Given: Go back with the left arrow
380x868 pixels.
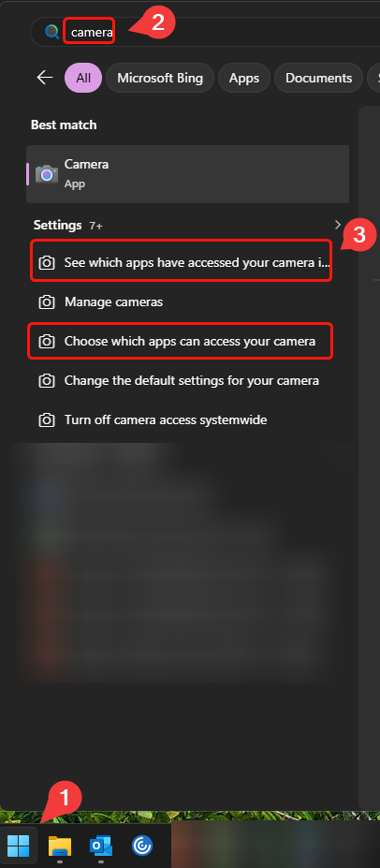Looking at the screenshot, I should 45,78.
